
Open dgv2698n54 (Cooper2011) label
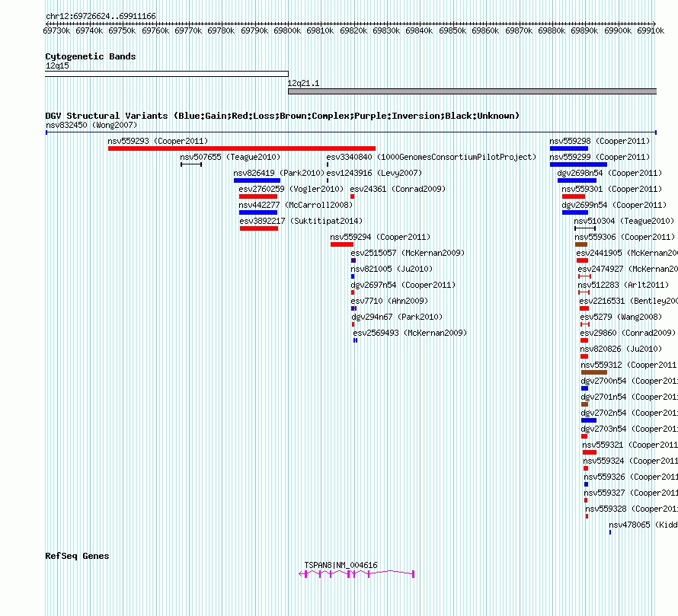click(609, 173)
